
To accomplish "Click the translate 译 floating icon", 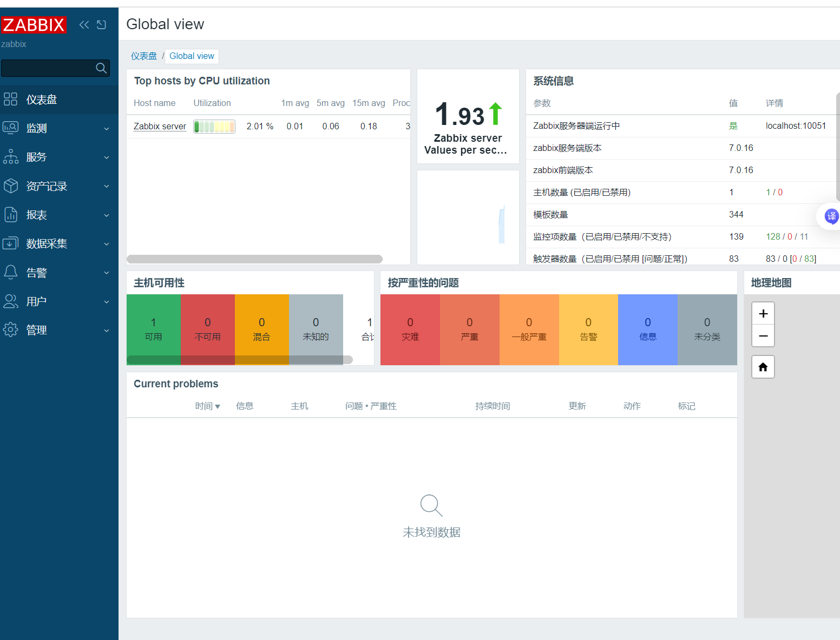I will click(x=831, y=216).
